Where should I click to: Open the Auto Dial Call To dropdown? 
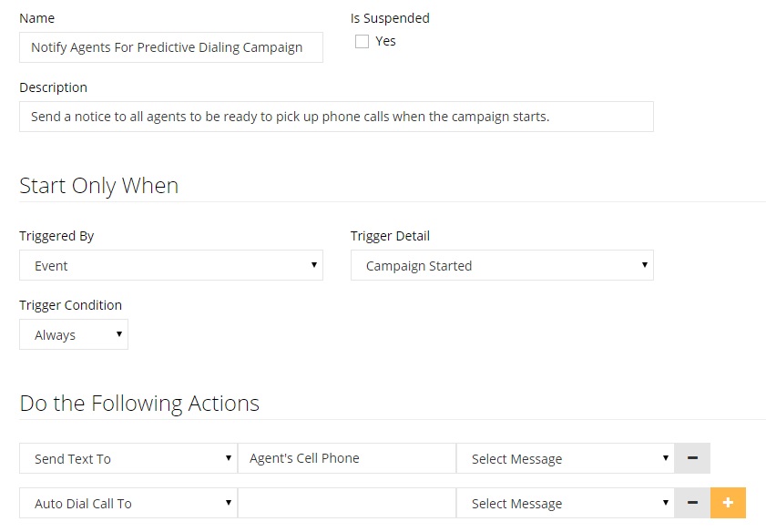[128, 503]
